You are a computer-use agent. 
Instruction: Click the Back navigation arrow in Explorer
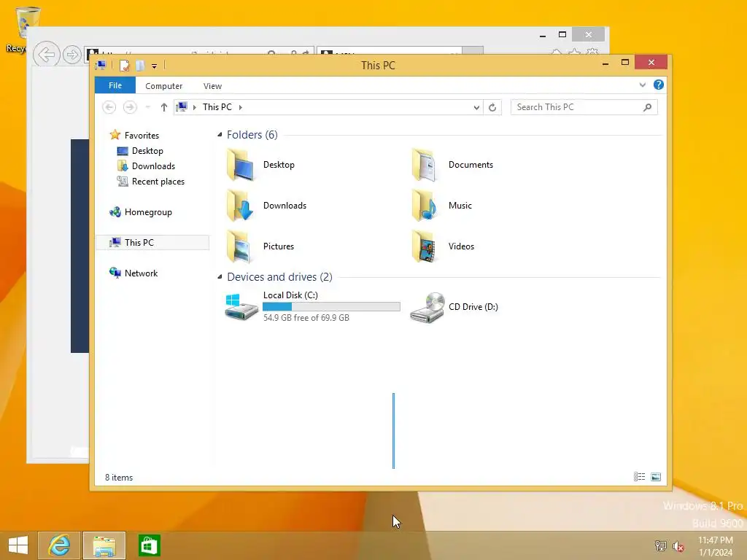[109, 107]
